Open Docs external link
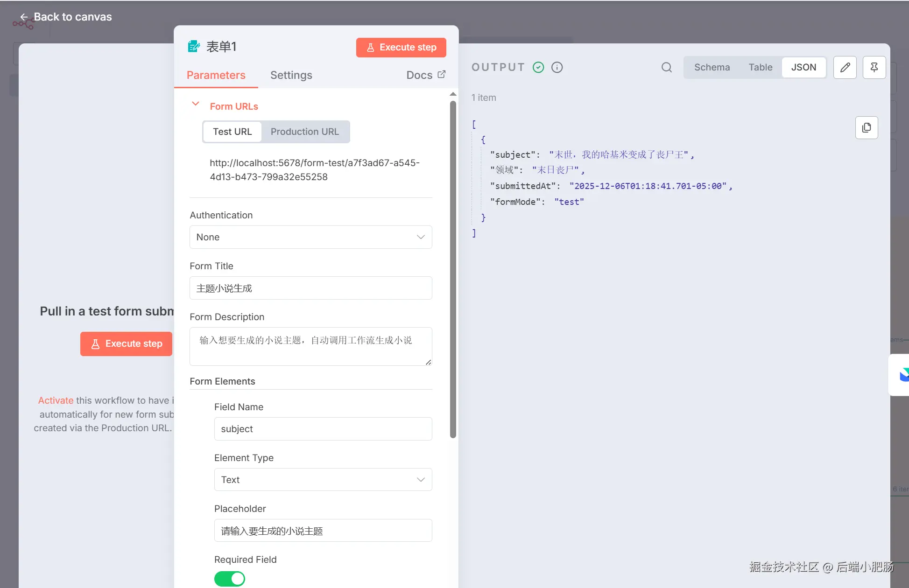 click(425, 75)
